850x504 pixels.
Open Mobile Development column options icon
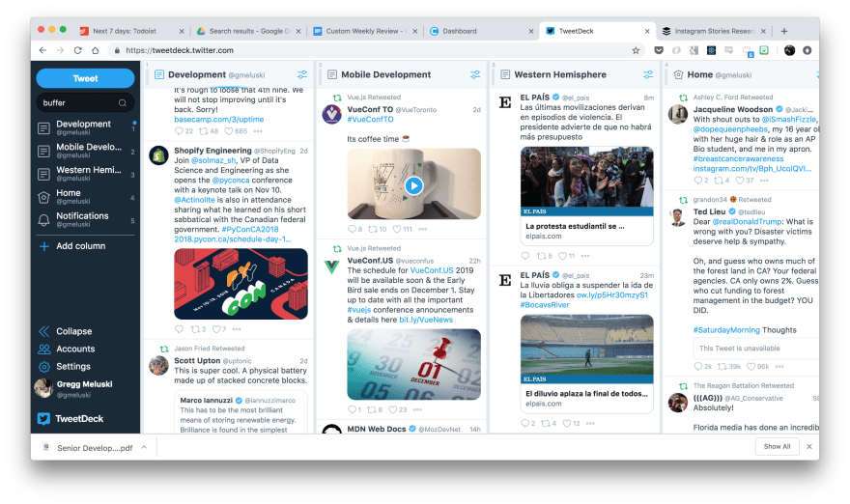point(475,74)
